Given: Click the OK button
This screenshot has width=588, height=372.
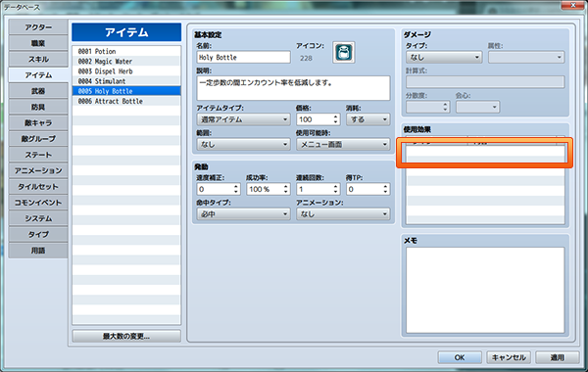Looking at the screenshot, I should click(460, 357).
